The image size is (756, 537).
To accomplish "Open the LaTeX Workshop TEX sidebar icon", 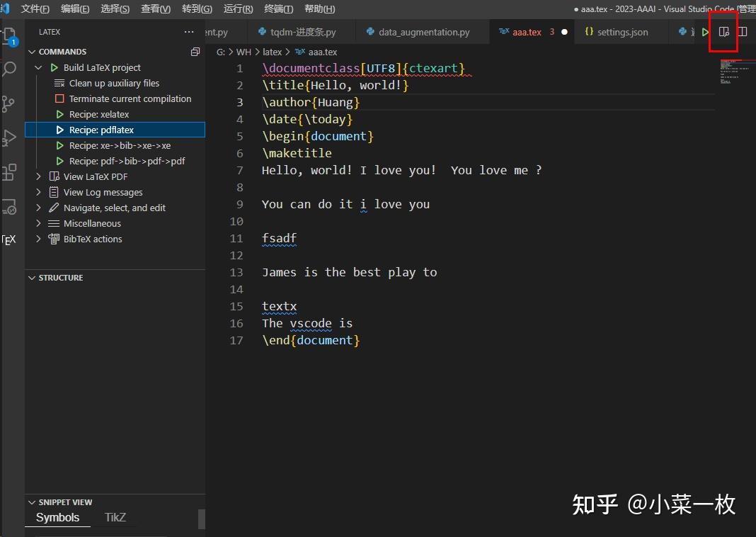I will tap(10, 239).
